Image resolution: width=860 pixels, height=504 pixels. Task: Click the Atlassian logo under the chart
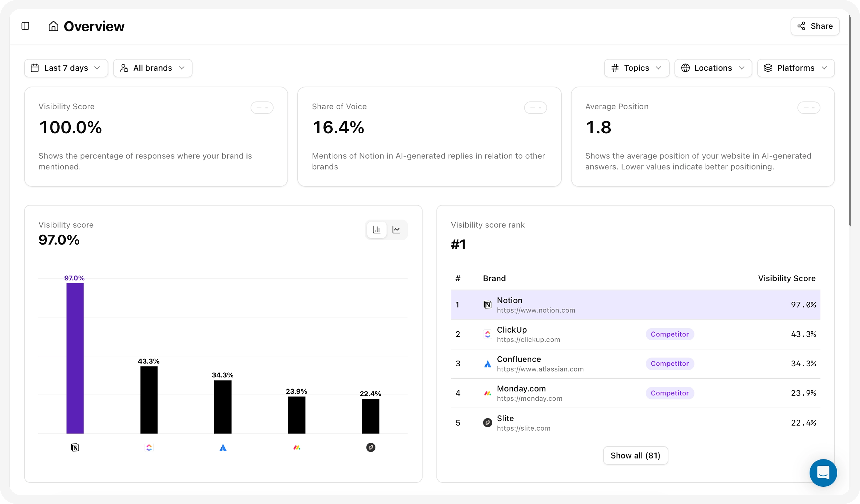coord(223,447)
